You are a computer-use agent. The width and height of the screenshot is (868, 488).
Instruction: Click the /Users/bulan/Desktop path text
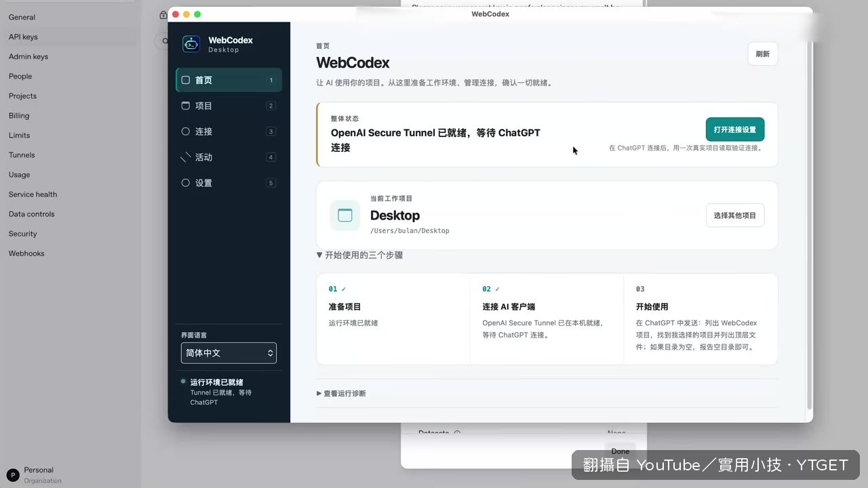coord(410,230)
